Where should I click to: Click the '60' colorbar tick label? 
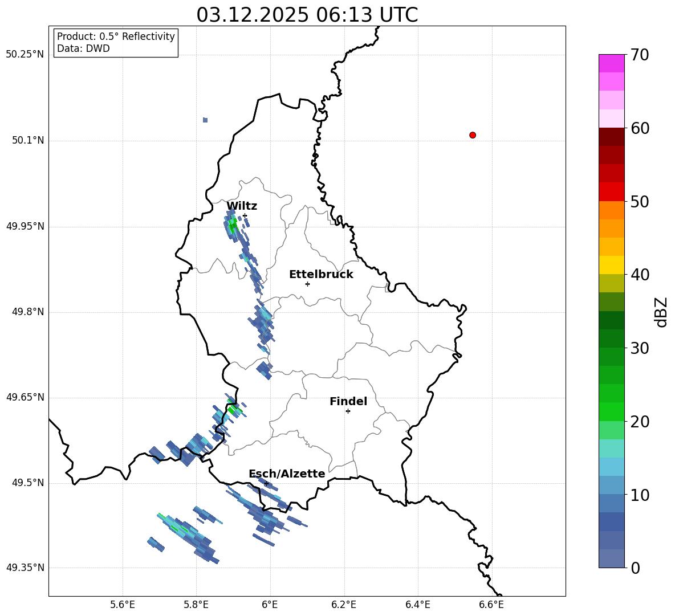coord(640,128)
